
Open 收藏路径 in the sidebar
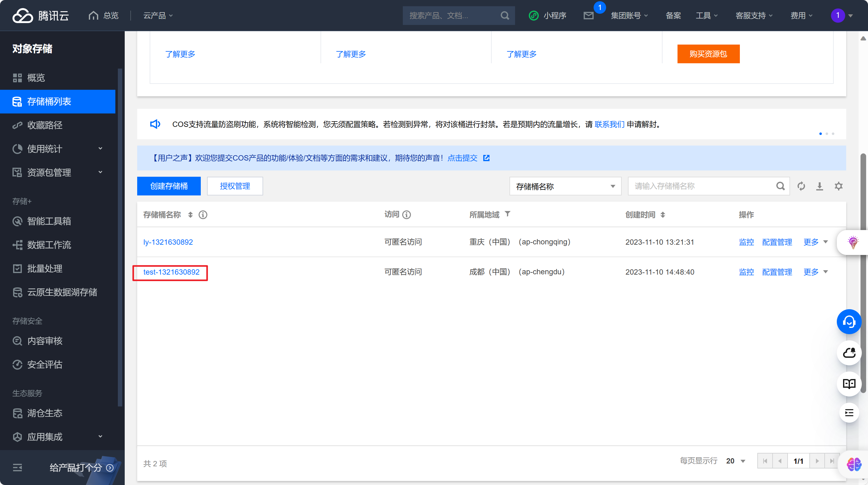click(45, 125)
